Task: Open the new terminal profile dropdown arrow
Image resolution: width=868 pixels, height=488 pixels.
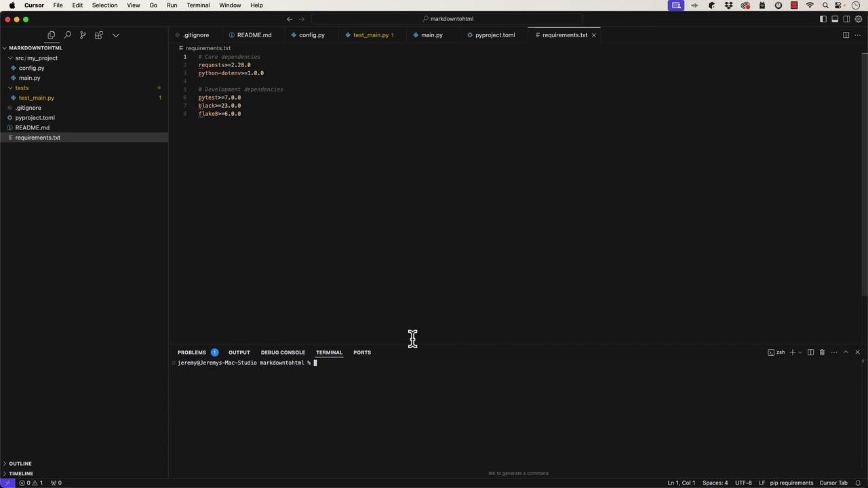Action: pos(800,352)
